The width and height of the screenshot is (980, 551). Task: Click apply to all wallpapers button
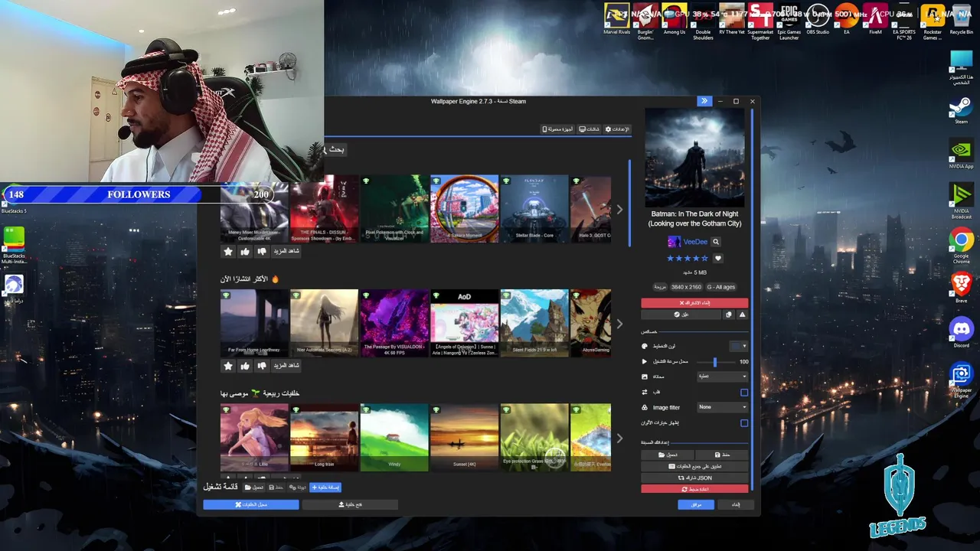(694, 466)
